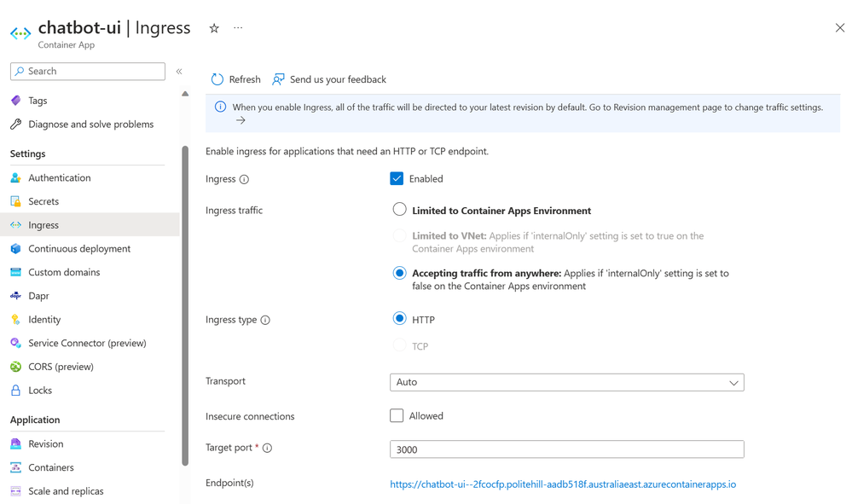Click the Refresh button label

click(245, 79)
